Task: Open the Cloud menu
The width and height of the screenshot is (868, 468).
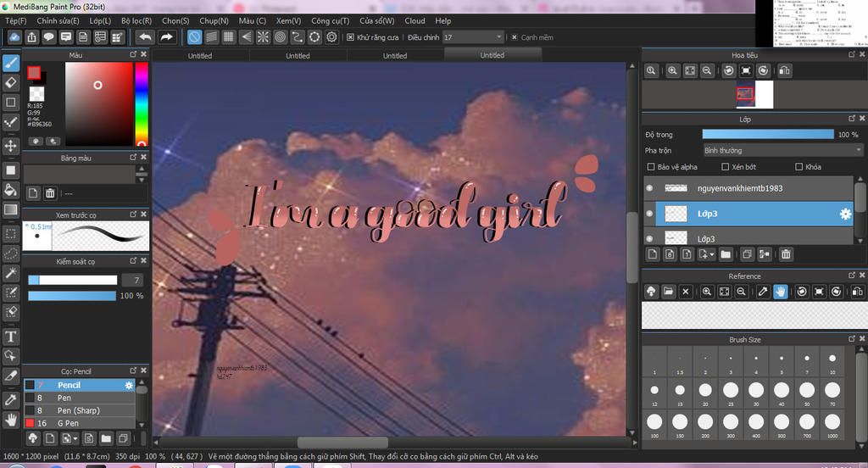Action: pos(415,20)
